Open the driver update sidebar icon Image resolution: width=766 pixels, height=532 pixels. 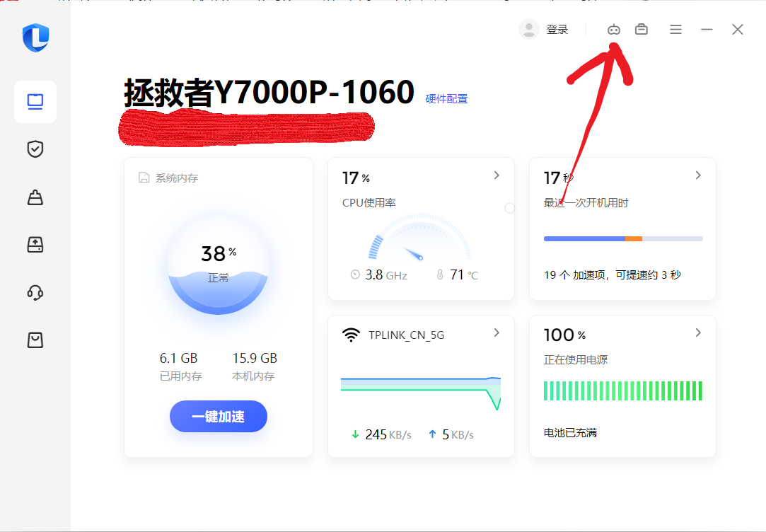point(35,244)
